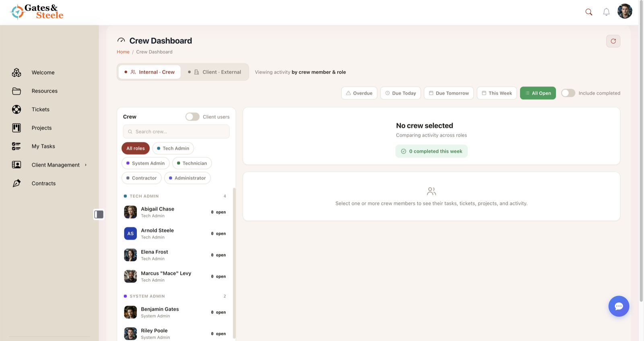Filter by the Technician role
The height and width of the screenshot is (341, 644).
click(192, 163)
